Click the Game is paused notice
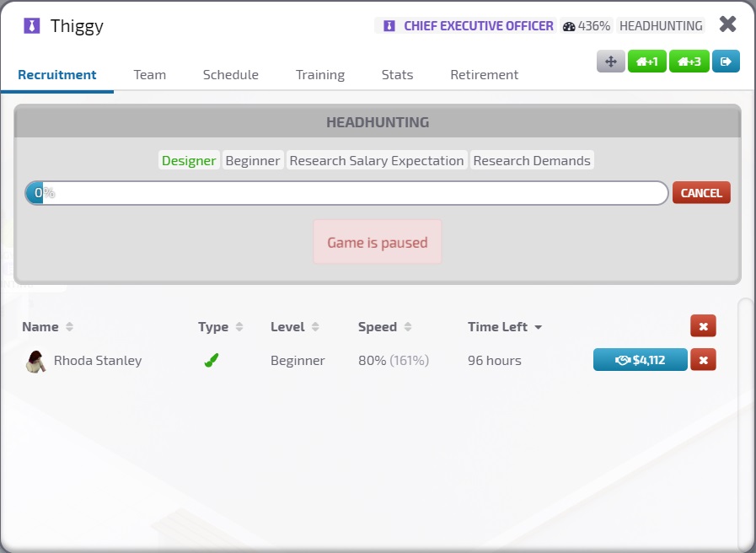 [378, 242]
